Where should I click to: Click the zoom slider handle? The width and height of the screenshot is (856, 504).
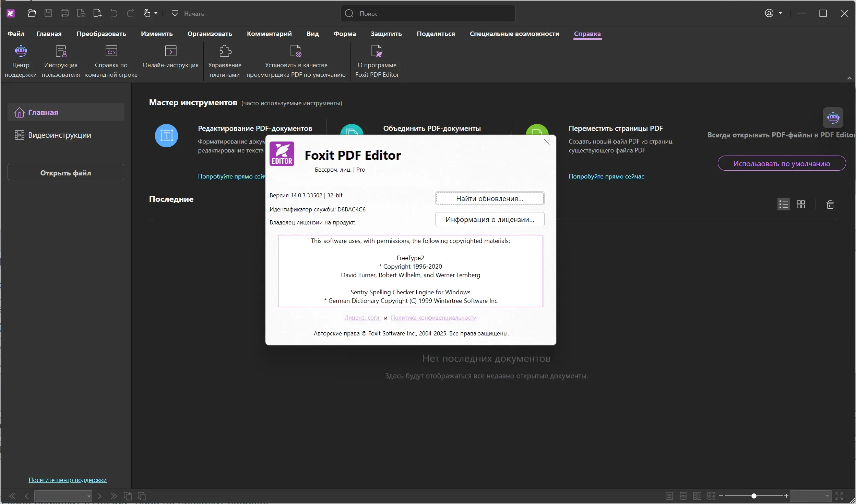[754, 496]
